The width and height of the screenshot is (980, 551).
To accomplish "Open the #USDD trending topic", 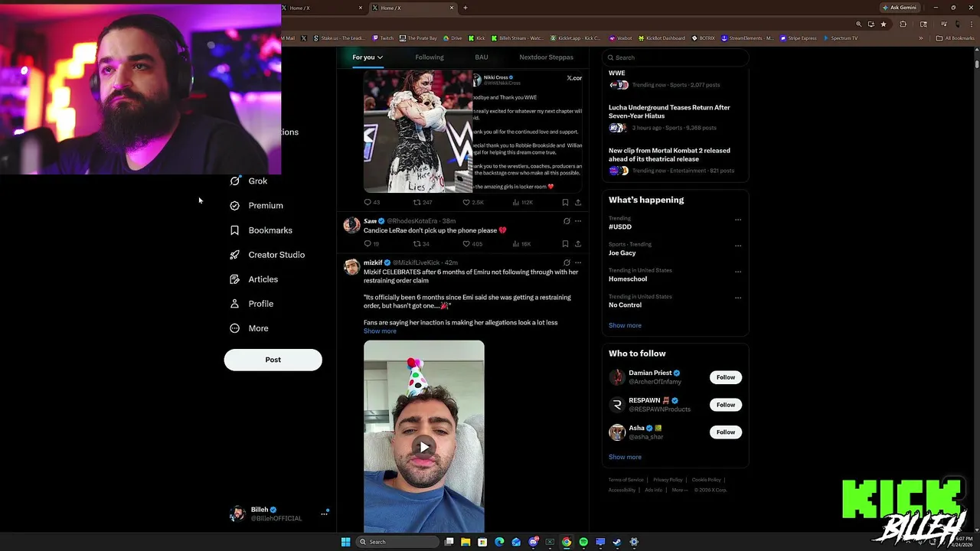I will pyautogui.click(x=620, y=227).
